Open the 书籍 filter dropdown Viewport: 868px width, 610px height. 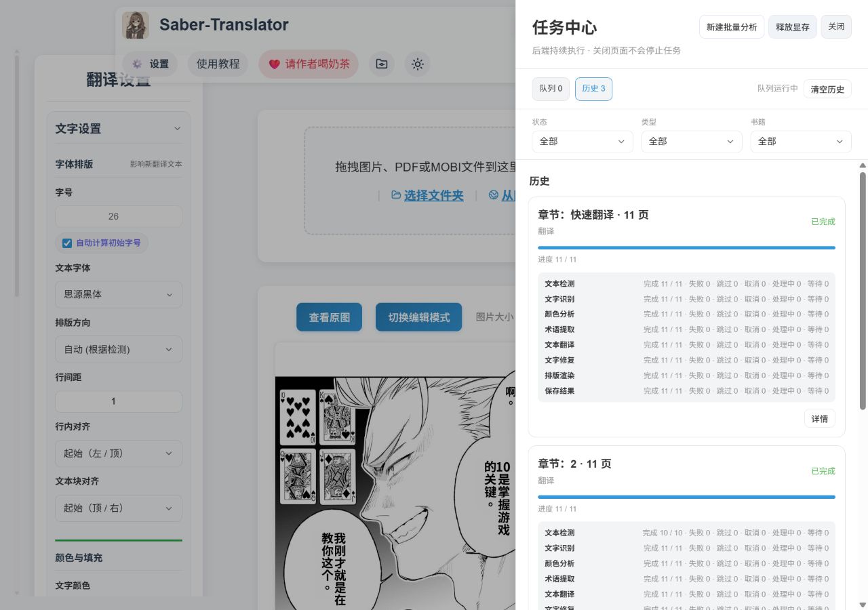[801, 141]
